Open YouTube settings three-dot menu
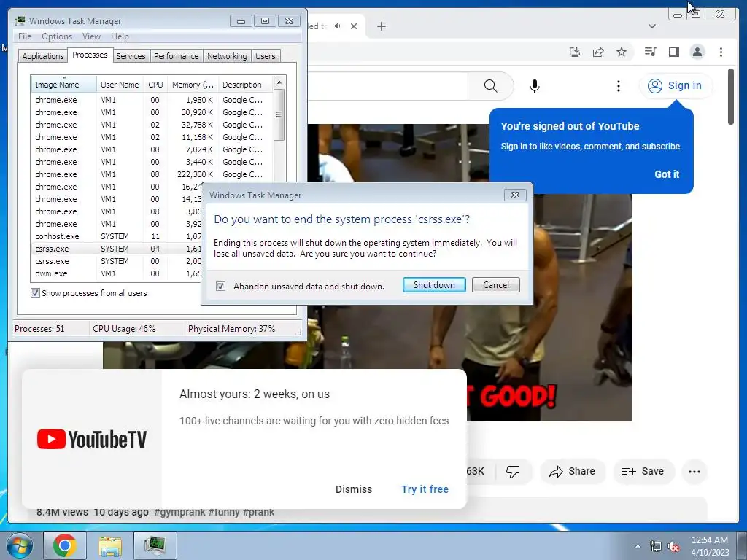This screenshot has width=747, height=560. tap(619, 86)
